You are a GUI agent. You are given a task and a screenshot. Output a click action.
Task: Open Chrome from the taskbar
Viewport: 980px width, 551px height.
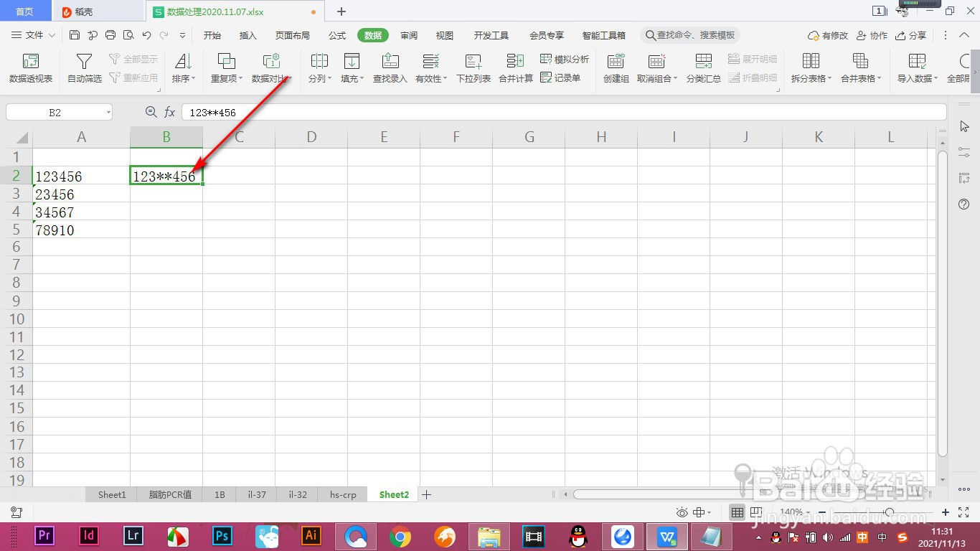tap(400, 536)
